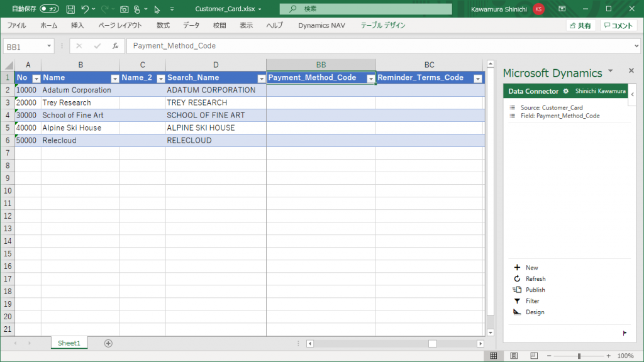Switch to the 数式 ribbon tab
Viewport: 644px width, 362px height.
tap(163, 25)
